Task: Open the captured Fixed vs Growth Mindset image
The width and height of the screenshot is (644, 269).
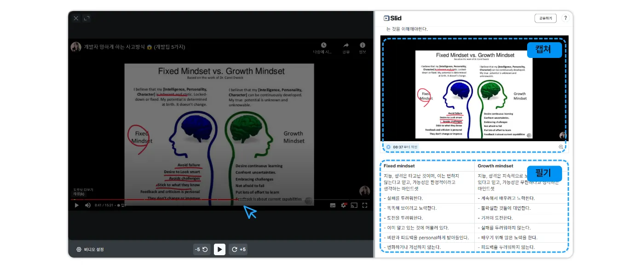Action: (474, 88)
